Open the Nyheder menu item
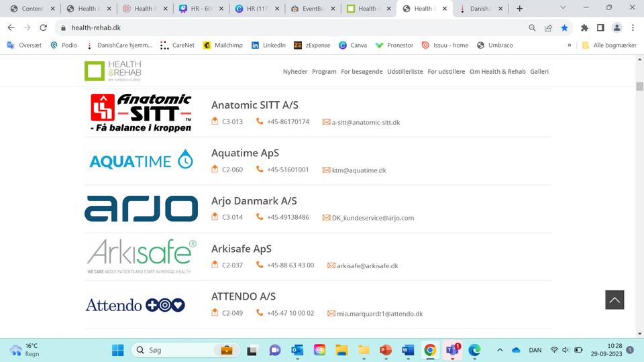644x362 pixels. pyautogui.click(x=295, y=72)
